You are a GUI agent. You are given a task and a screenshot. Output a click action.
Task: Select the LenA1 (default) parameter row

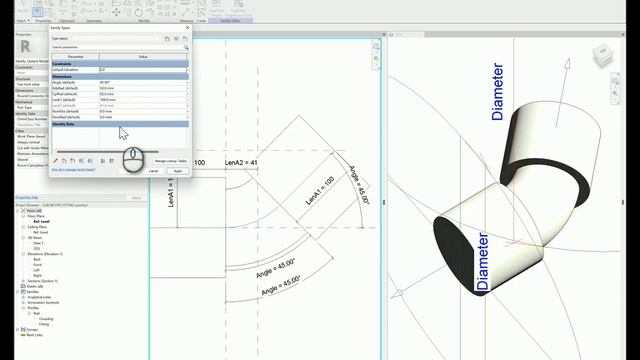pyautogui.click(x=120, y=100)
